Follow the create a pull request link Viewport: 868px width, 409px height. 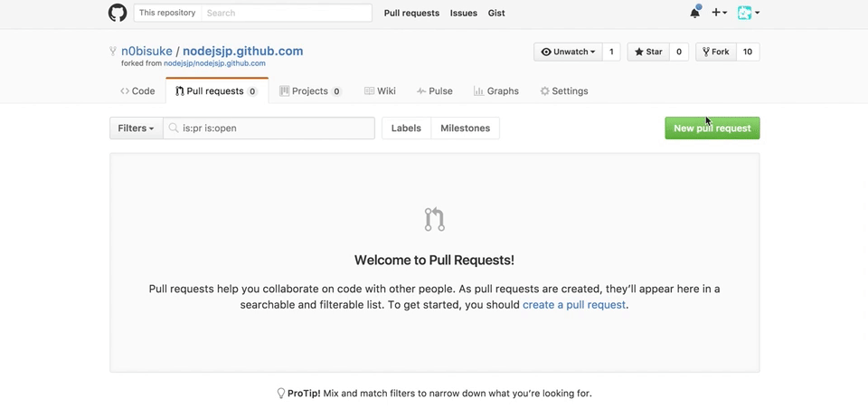pos(574,305)
